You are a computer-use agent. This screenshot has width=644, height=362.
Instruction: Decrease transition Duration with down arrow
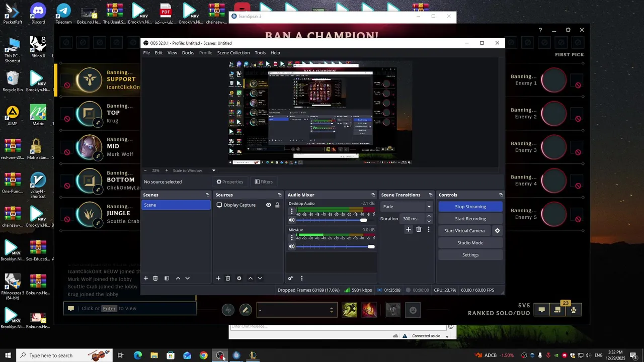[429, 221]
